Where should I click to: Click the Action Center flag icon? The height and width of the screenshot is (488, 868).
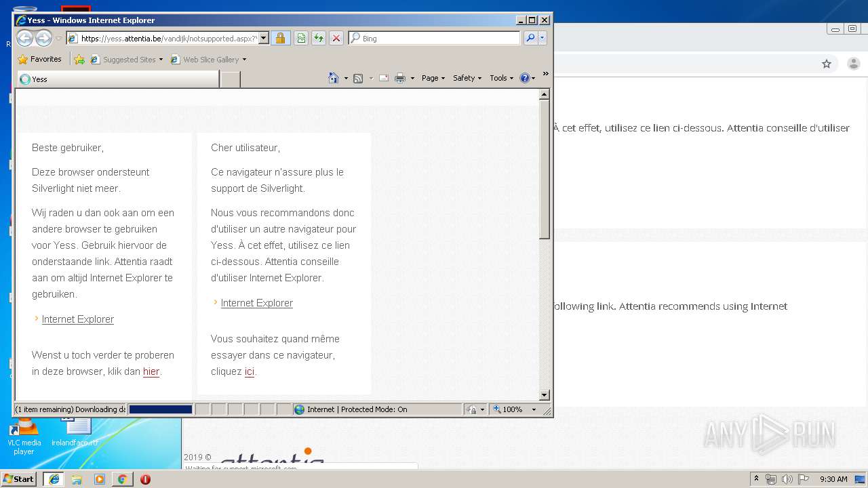[x=803, y=479]
